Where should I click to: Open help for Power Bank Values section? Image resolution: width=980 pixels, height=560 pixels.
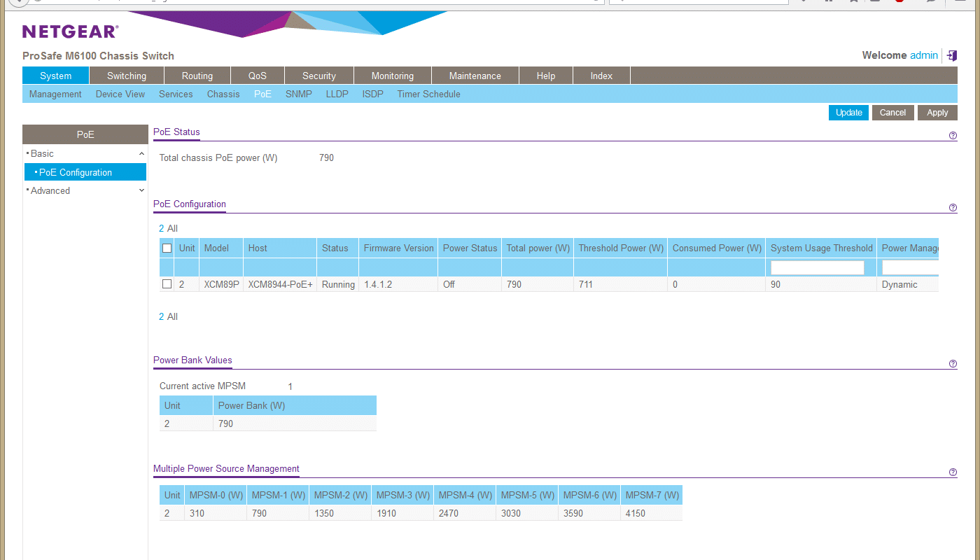[953, 364]
